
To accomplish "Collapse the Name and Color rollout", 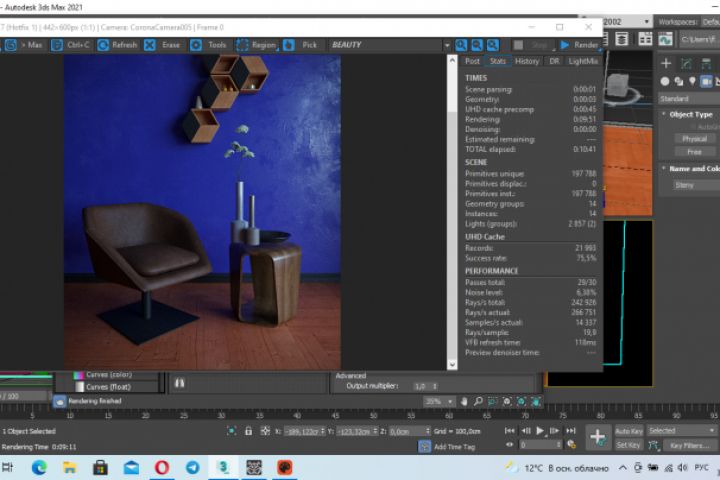I will point(690,169).
